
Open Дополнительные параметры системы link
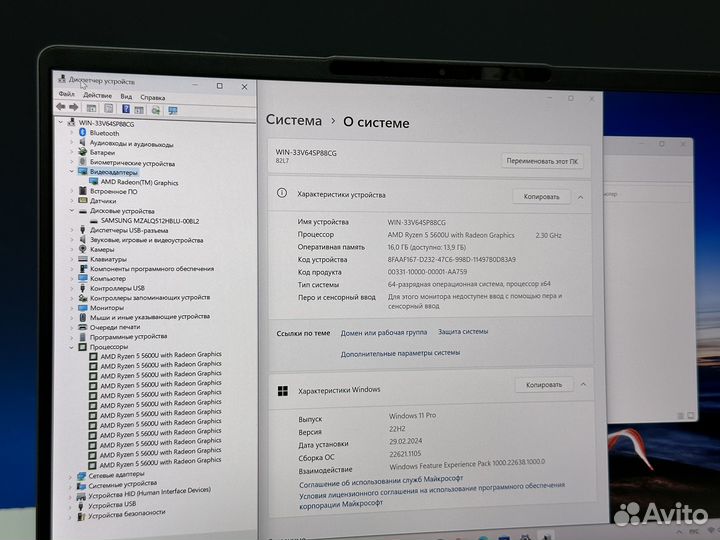(400, 353)
